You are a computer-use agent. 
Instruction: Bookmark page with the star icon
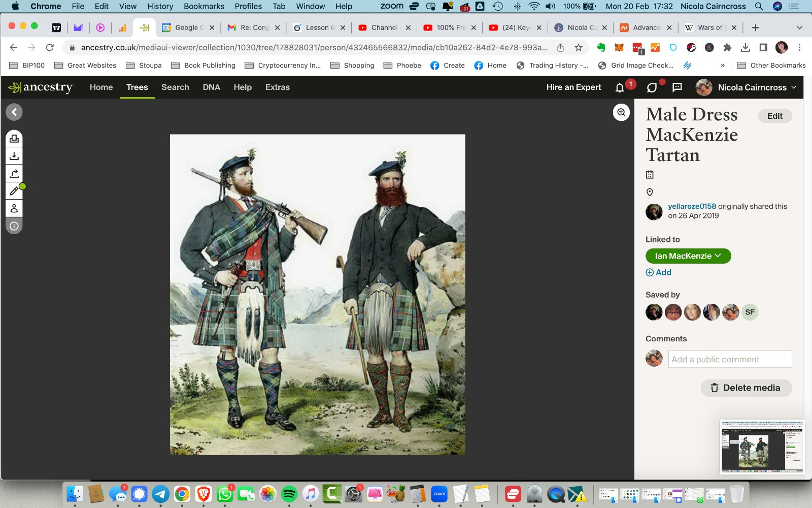[x=578, y=47]
